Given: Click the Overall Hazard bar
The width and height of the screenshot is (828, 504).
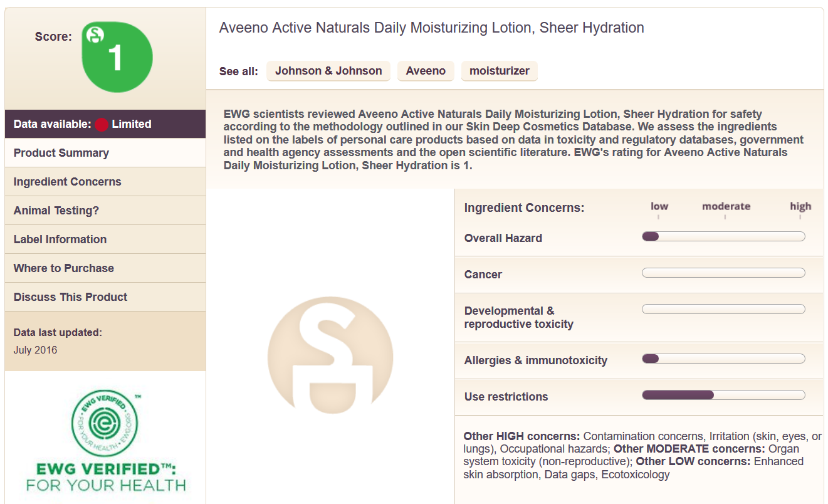Looking at the screenshot, I should [723, 236].
